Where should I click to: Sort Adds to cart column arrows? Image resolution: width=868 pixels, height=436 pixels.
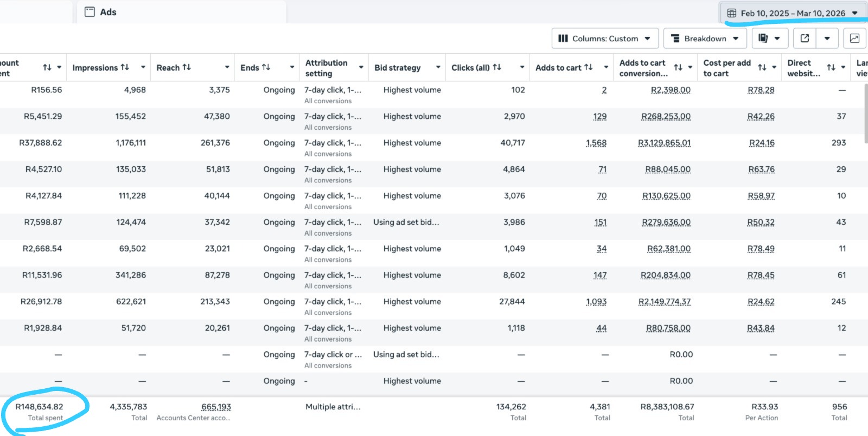pos(588,67)
